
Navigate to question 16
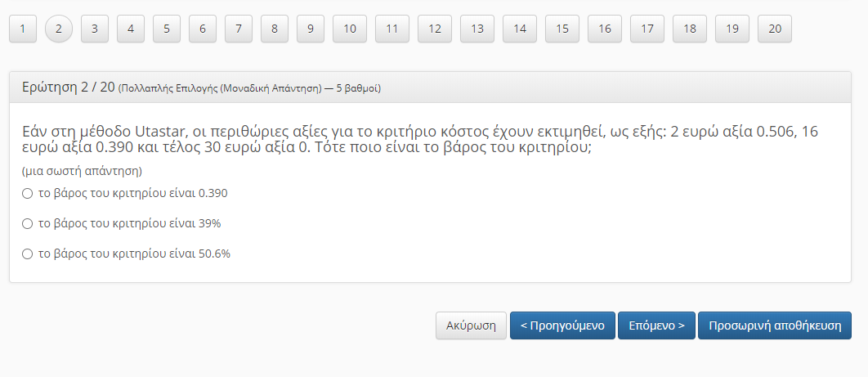[605, 29]
